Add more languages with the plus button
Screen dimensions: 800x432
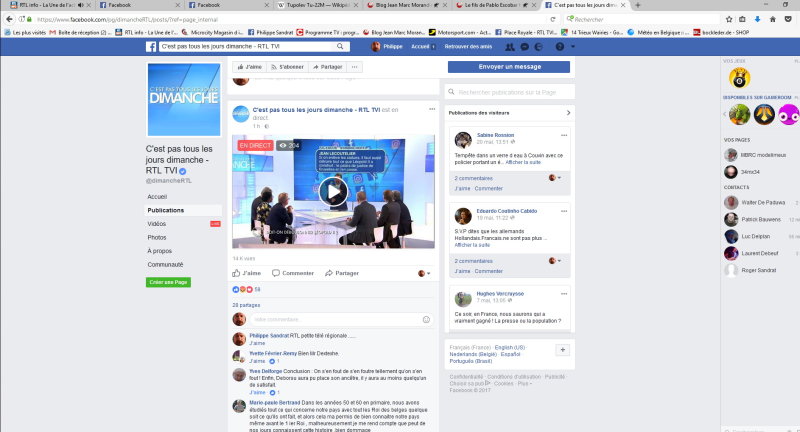[562, 350]
